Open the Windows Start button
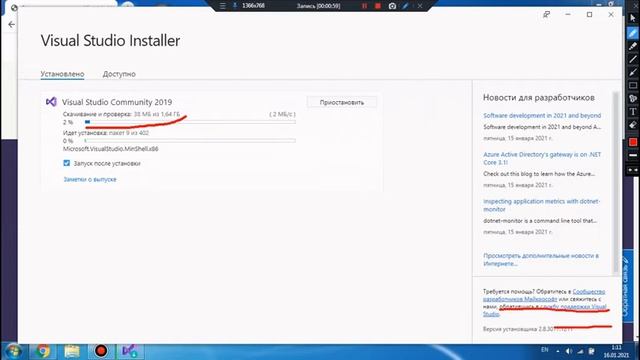The height and width of the screenshot is (360, 640). point(13,351)
